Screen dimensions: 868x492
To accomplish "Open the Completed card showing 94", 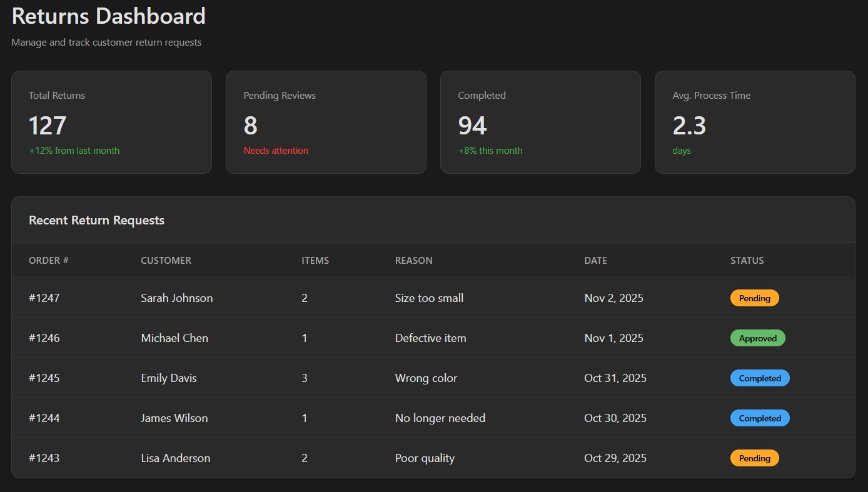I will 540,122.
